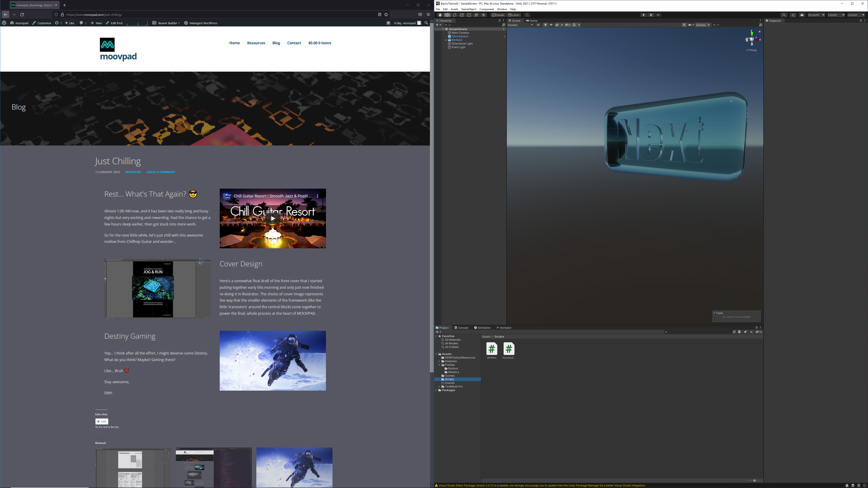The height and width of the screenshot is (488, 868).
Task: Reload page in Firefox
Action: point(22,14)
